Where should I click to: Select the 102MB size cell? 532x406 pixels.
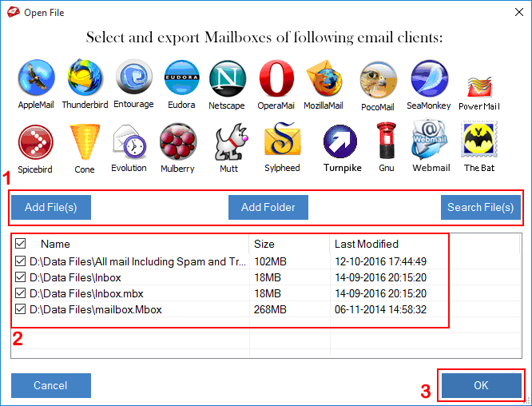point(271,261)
